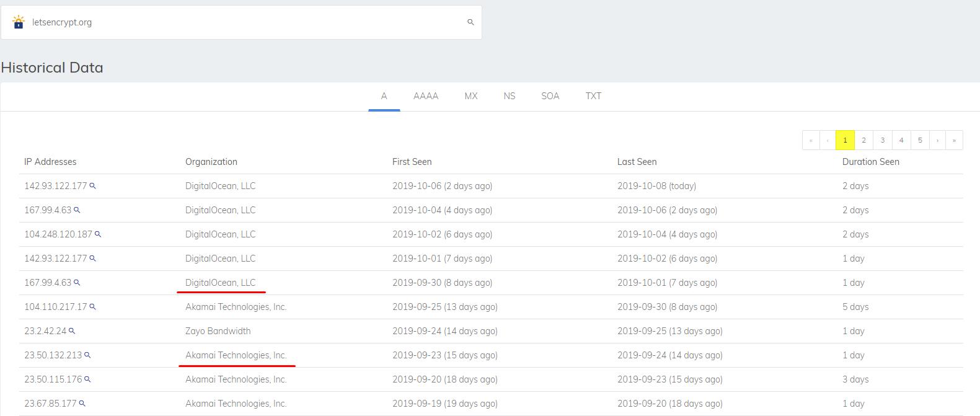Click first seen 2019-09-19 (19 days ago)
Screen dimensions: 980x416
(445, 404)
